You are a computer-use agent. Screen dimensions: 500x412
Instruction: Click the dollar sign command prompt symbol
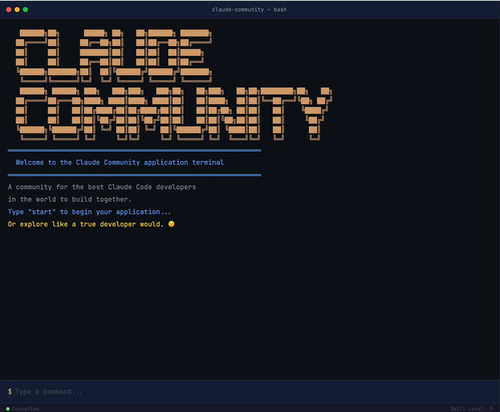coord(10,392)
